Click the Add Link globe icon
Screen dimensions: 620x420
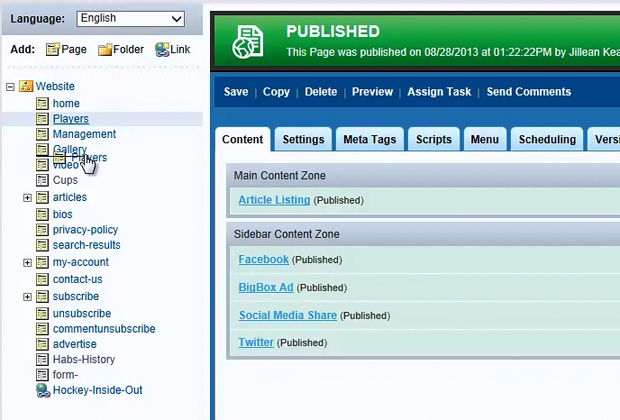click(162, 49)
